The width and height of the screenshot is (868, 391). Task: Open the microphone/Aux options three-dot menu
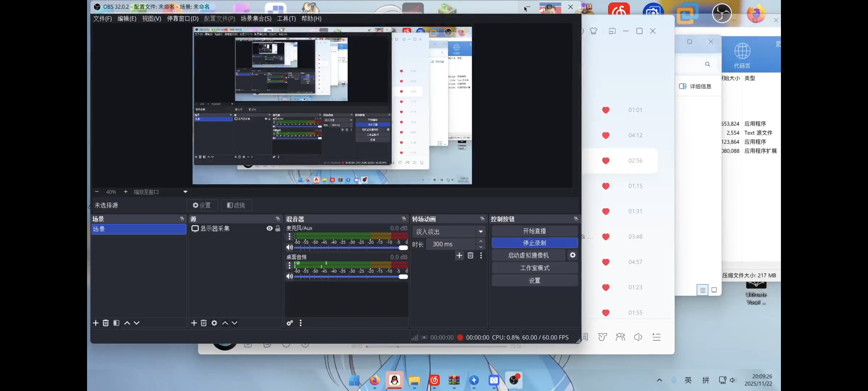point(289,237)
